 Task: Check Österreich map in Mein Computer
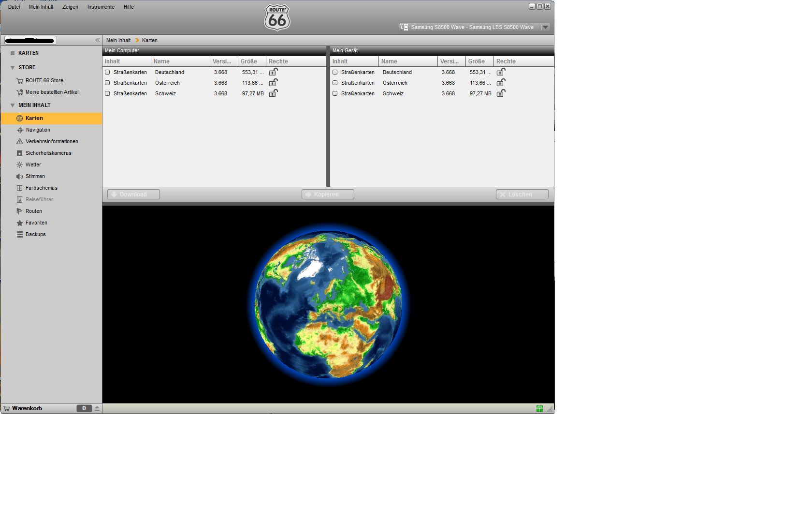pos(107,83)
